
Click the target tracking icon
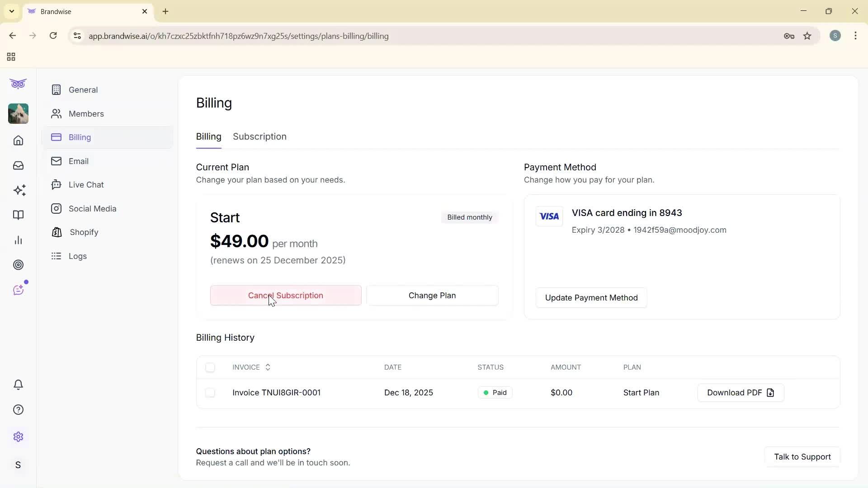[18, 265]
